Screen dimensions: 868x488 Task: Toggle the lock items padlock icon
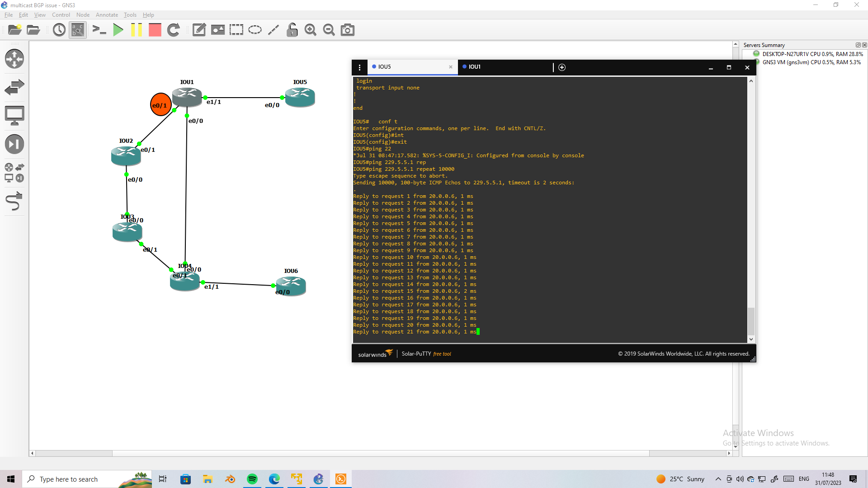292,30
